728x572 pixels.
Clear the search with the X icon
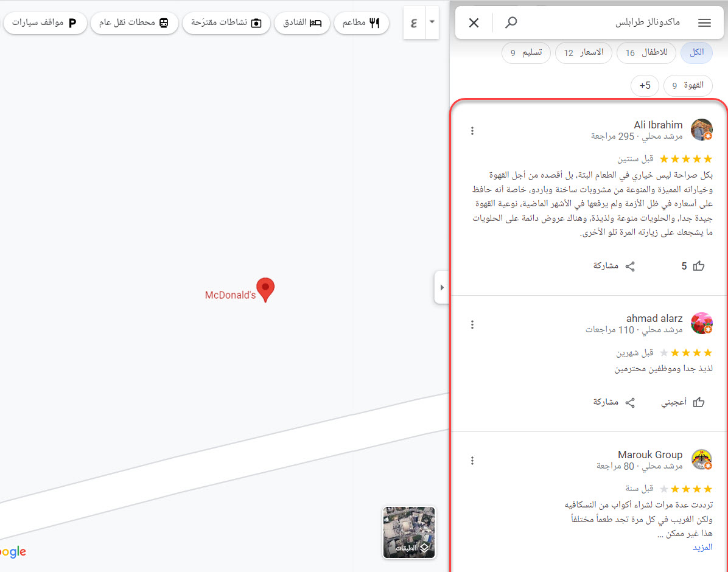tap(474, 23)
